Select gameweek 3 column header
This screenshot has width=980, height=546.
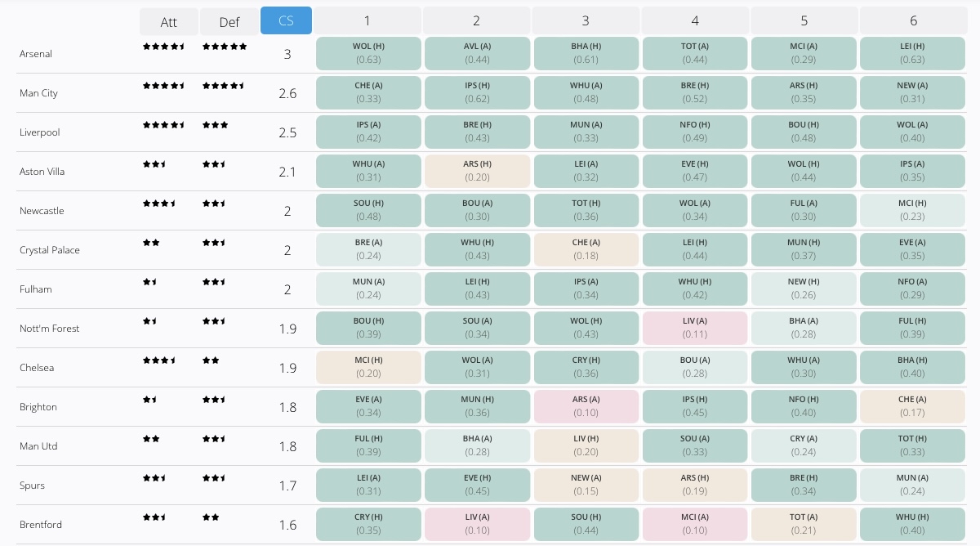586,20
